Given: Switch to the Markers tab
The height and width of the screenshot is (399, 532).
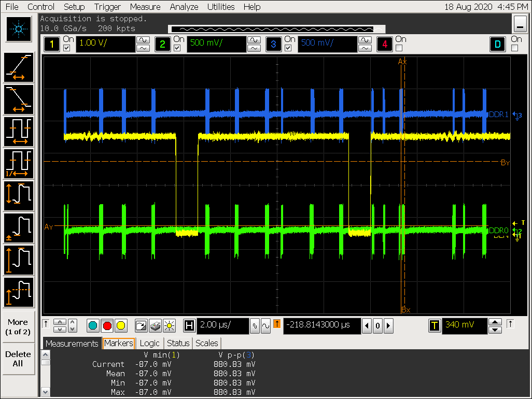Looking at the screenshot, I should [x=119, y=344].
